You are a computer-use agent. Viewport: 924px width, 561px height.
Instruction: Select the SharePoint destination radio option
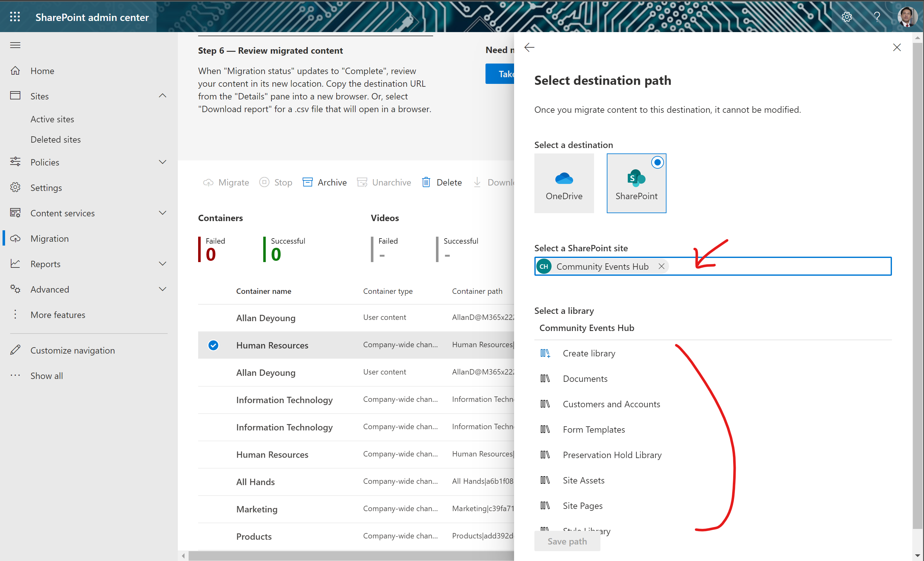(657, 162)
